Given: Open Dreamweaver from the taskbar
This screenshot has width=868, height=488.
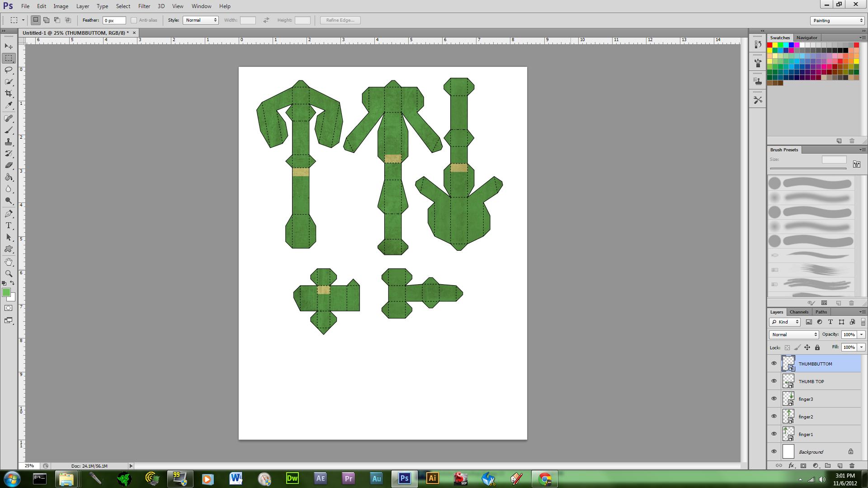Looking at the screenshot, I should 292,479.
